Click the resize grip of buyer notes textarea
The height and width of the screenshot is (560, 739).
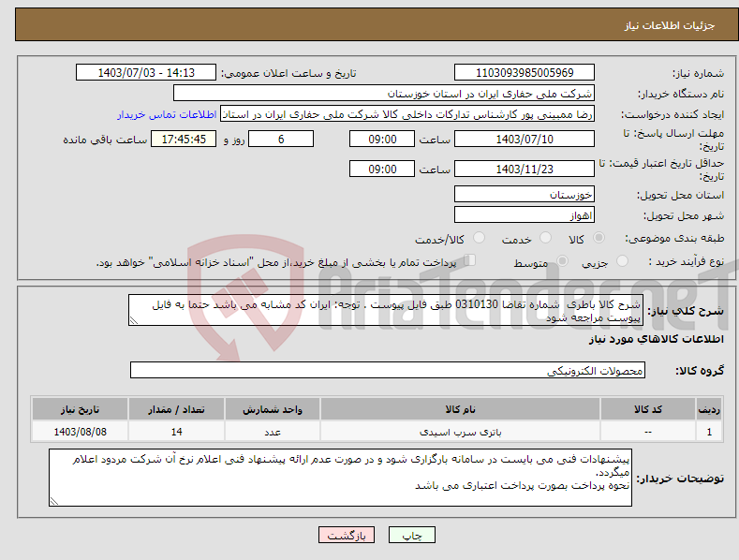(x=54, y=502)
